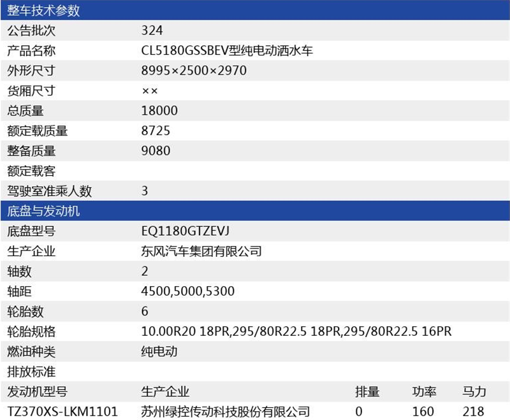The image size is (510, 420).
Task: Select the 整备质量 value 9080
Action: tap(156, 150)
